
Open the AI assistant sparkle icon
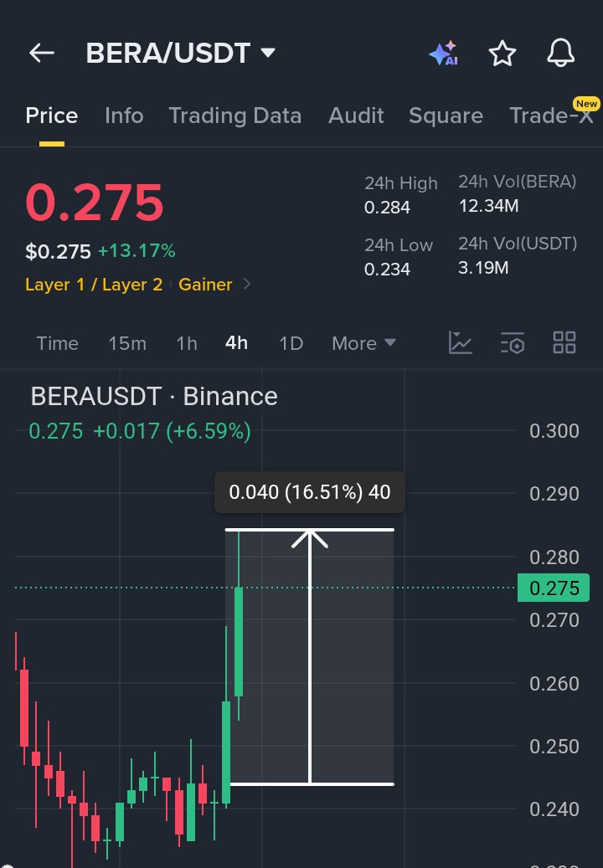click(x=444, y=53)
